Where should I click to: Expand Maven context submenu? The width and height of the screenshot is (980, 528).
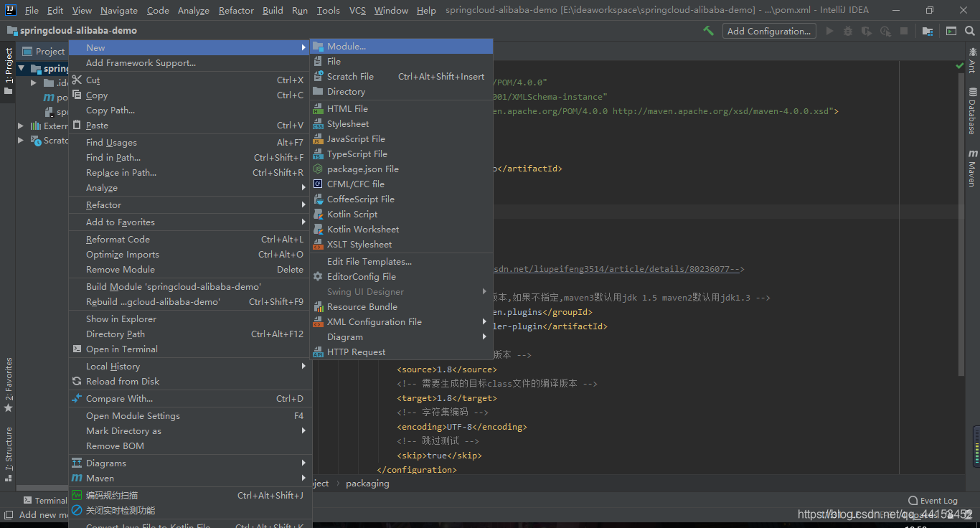click(x=190, y=478)
